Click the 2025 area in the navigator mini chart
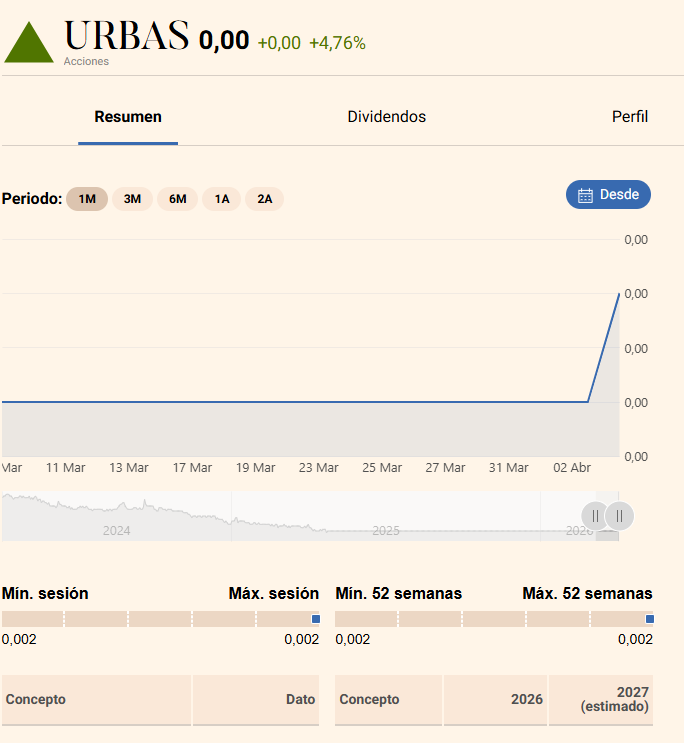684x743 pixels. [x=386, y=529]
